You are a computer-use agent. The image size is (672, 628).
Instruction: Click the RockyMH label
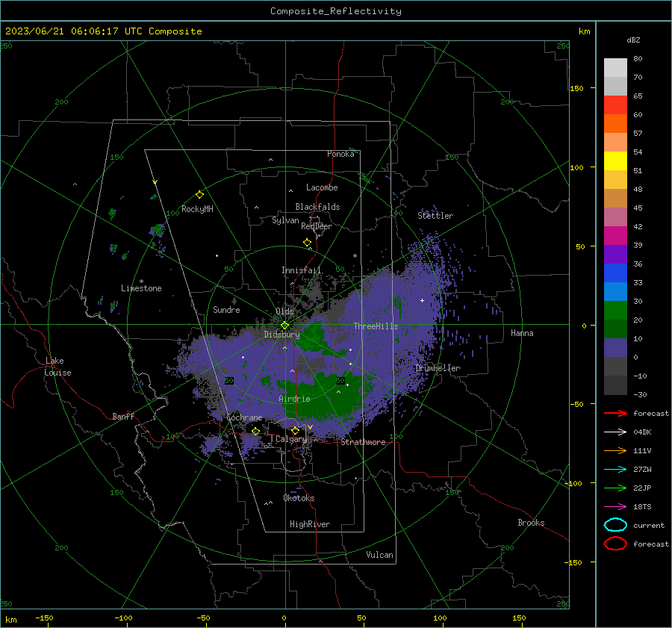coord(197,209)
